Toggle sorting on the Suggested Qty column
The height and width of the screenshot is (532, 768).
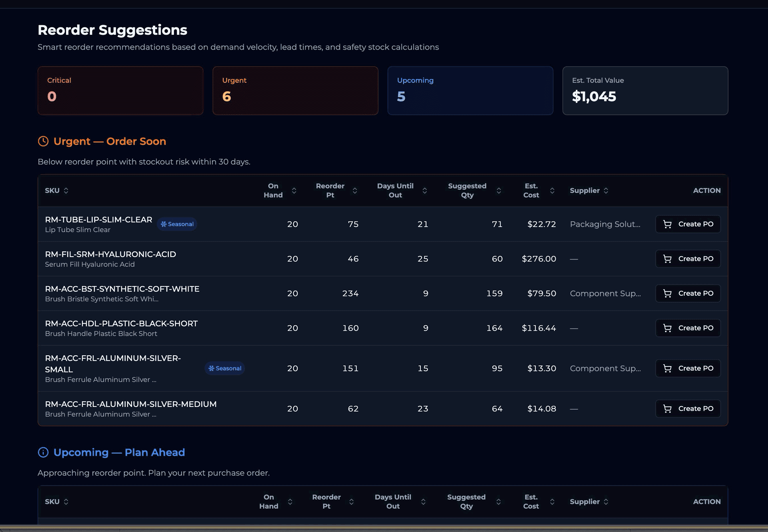(x=498, y=191)
